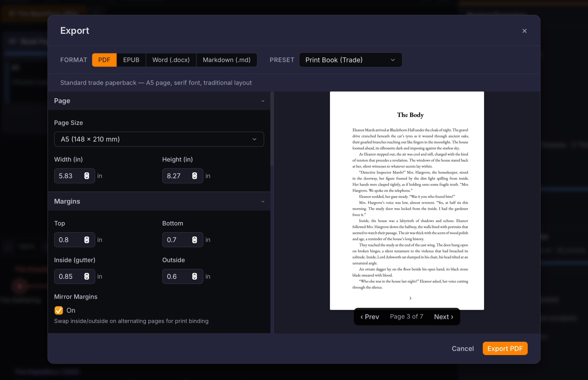Click the Bottom margin stepper arrows
Image resolution: width=588 pixels, height=380 pixels.
195,240
